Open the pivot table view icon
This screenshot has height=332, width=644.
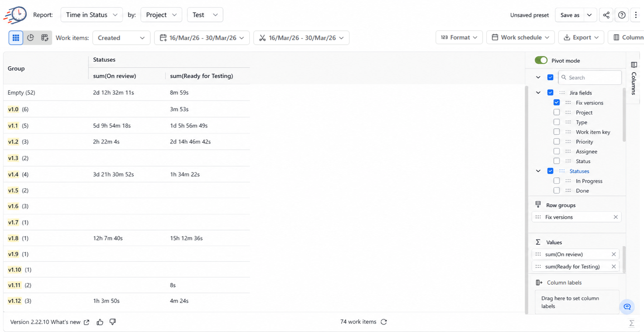[45, 38]
